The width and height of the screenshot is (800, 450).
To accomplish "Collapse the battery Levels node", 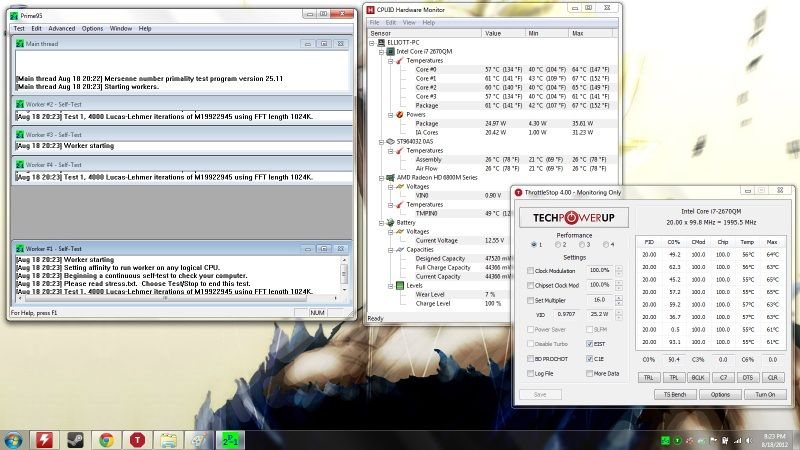I will click(390, 286).
